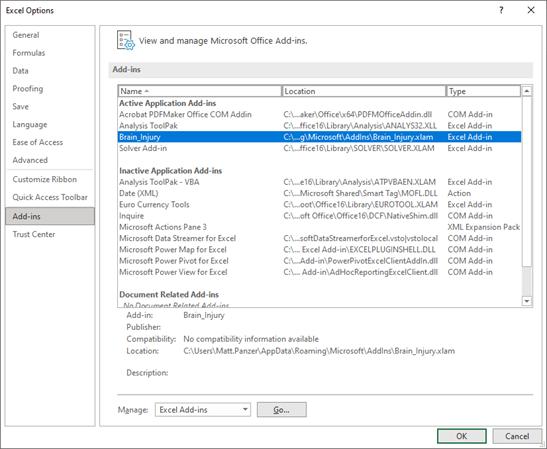Screen dimensions: 547x449
Task: Select Euro Currency Tools add-in
Action: tap(320, 204)
